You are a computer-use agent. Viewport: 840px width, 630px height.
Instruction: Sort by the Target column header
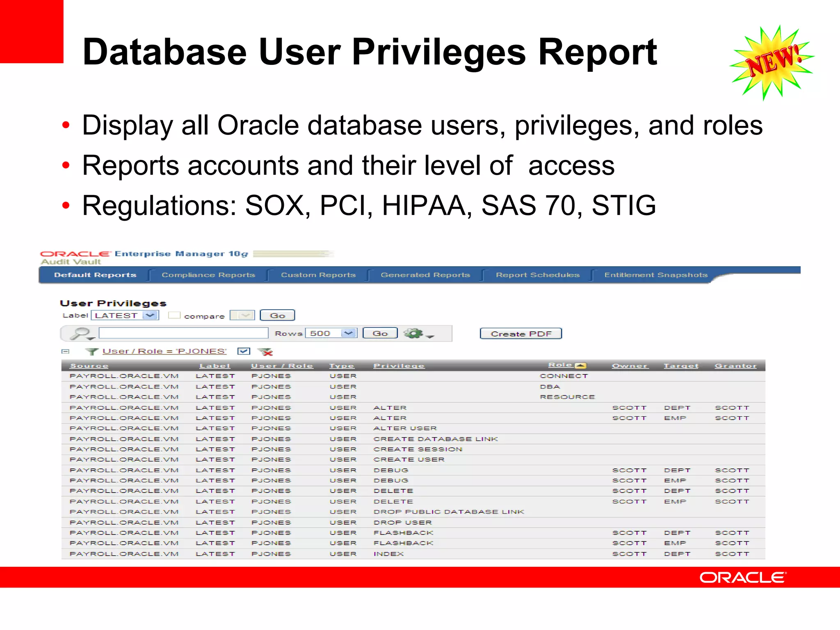681,365
